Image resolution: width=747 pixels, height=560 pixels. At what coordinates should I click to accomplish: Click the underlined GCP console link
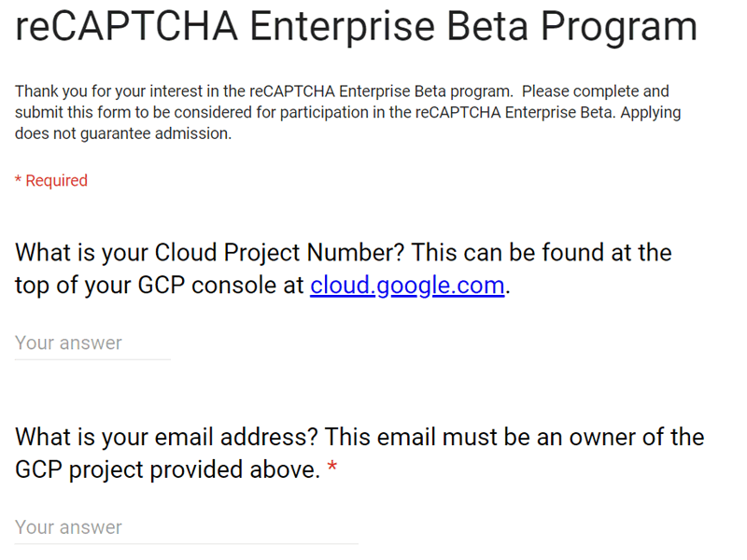tap(406, 285)
